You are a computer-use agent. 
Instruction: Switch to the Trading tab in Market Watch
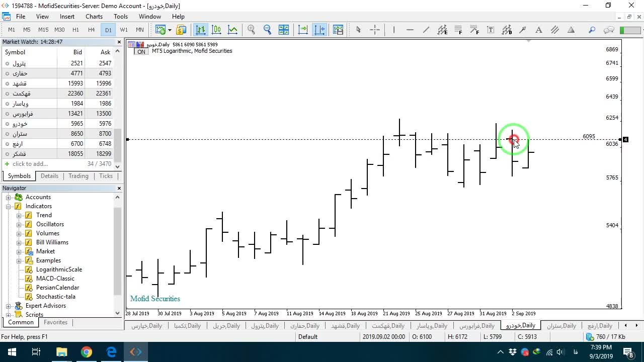[x=78, y=176]
